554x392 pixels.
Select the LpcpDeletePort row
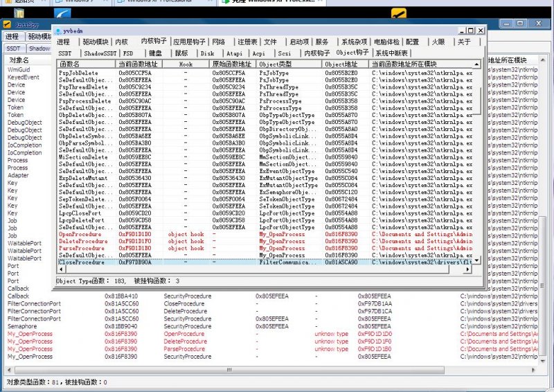[265, 220]
